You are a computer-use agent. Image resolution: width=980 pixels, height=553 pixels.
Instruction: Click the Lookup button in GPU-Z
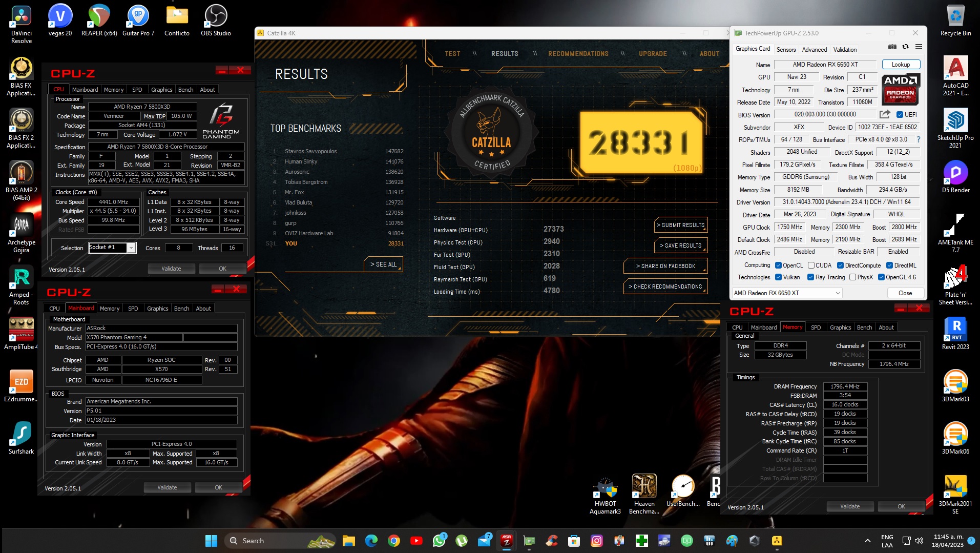point(901,65)
